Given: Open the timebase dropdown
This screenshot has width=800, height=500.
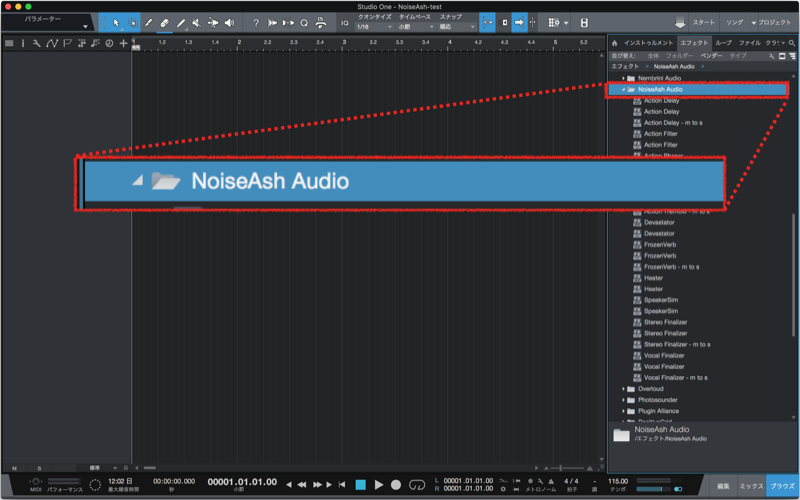Looking at the screenshot, I should click(x=415, y=27).
